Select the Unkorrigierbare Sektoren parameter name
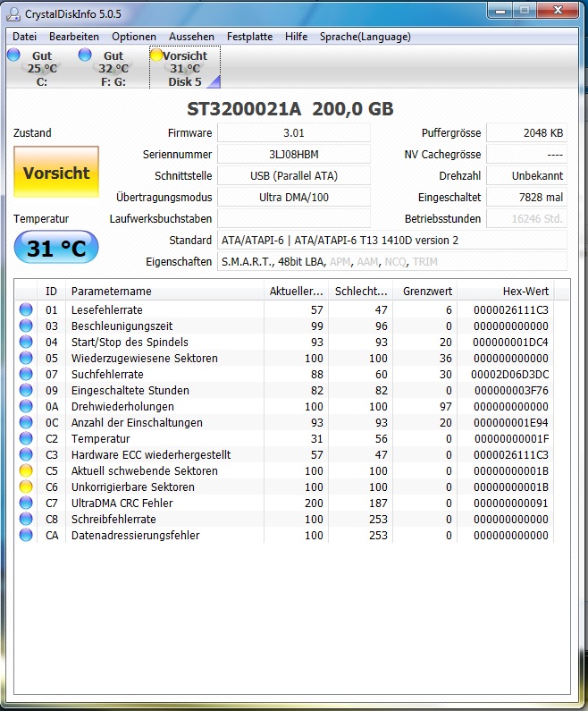 133,487
